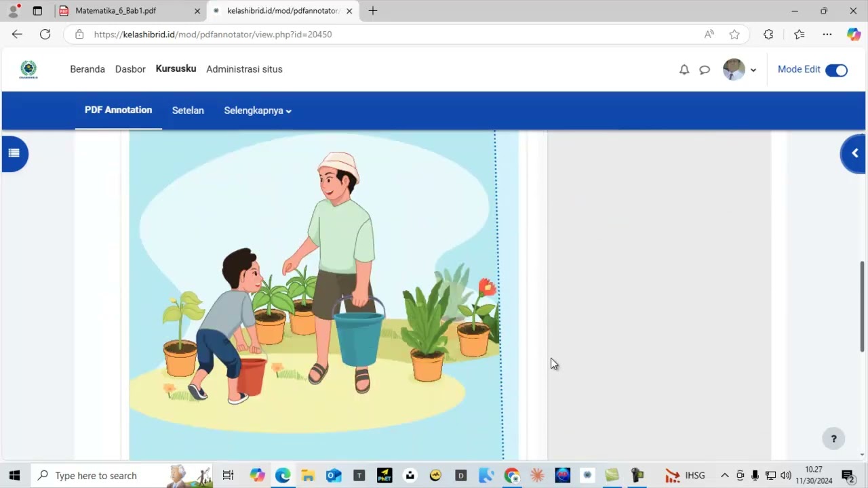This screenshot has width=868, height=488.
Task: Open the Action Center notifications
Action: point(847,475)
